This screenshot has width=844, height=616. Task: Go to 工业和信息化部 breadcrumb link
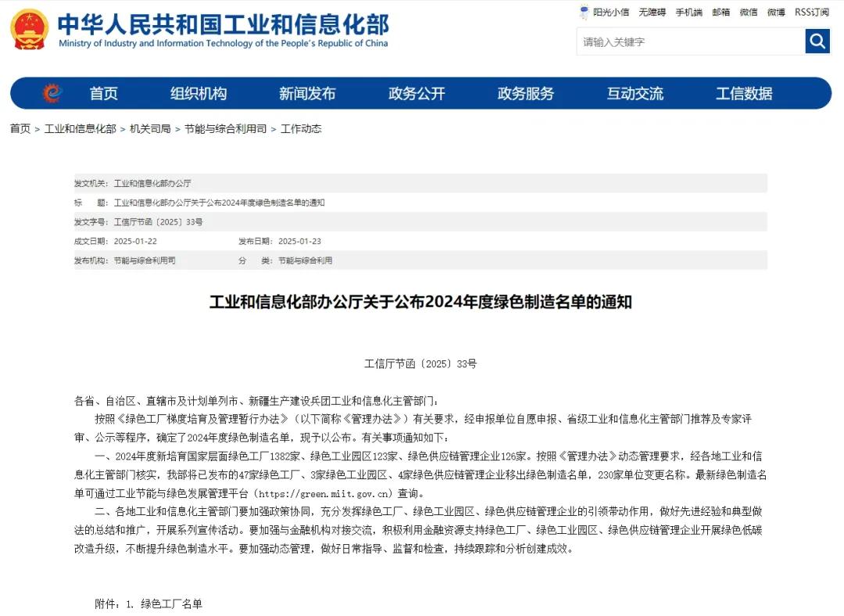80,129
